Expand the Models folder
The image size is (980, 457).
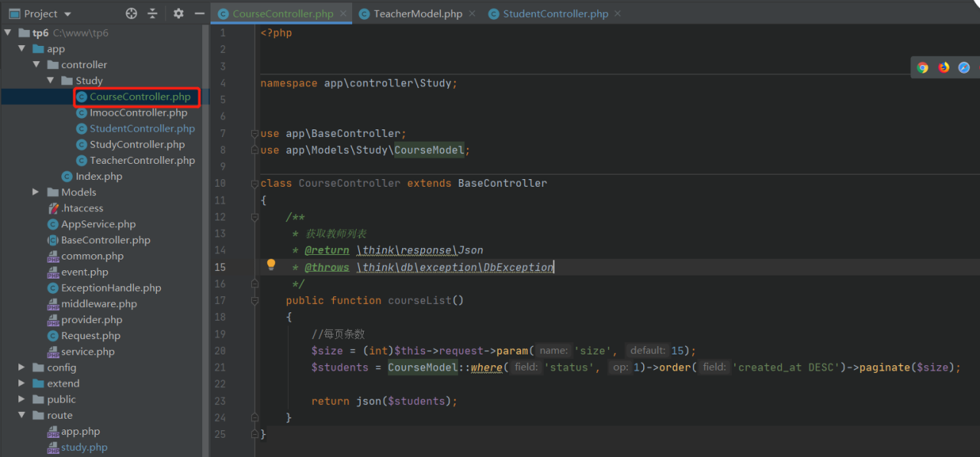point(36,192)
